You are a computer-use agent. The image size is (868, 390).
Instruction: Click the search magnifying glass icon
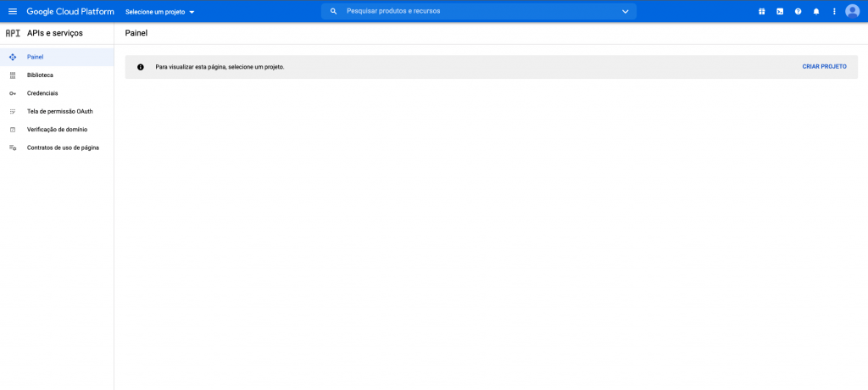[333, 11]
